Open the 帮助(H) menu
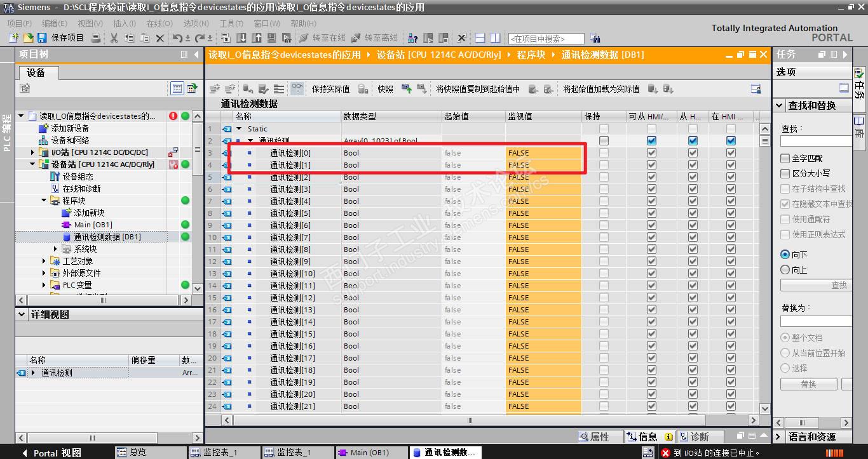 pos(303,23)
